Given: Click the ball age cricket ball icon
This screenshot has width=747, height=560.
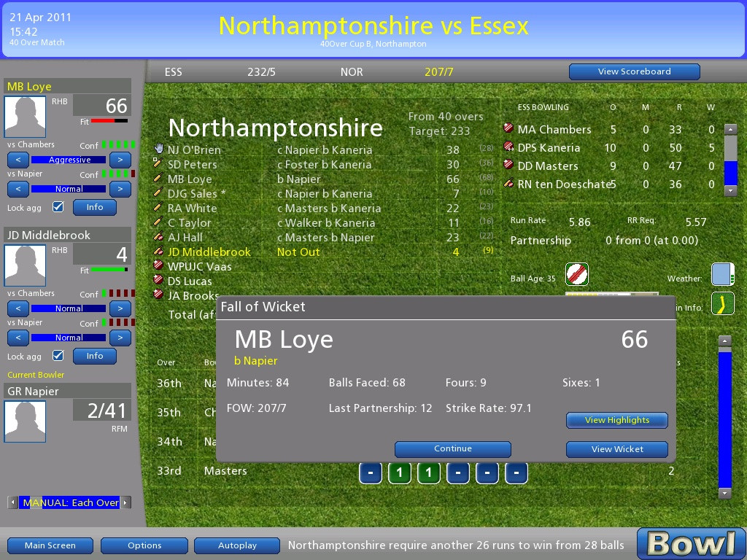Looking at the screenshot, I should (x=576, y=274).
